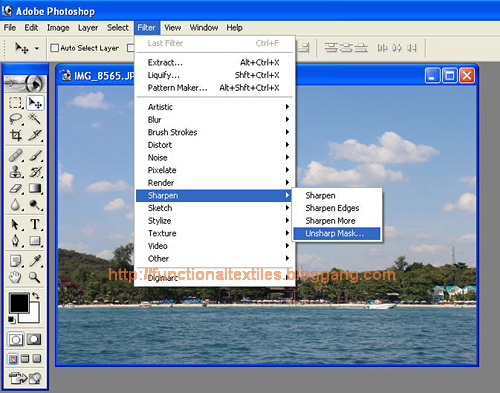Switch to Full Screen Mode
Screen dimensions: 500x393
click(x=37, y=359)
